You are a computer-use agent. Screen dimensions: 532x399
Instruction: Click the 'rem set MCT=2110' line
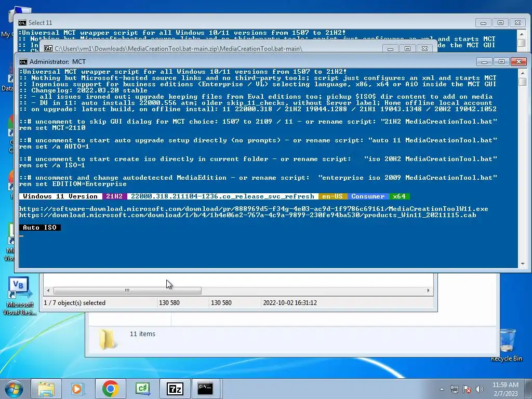(52, 128)
